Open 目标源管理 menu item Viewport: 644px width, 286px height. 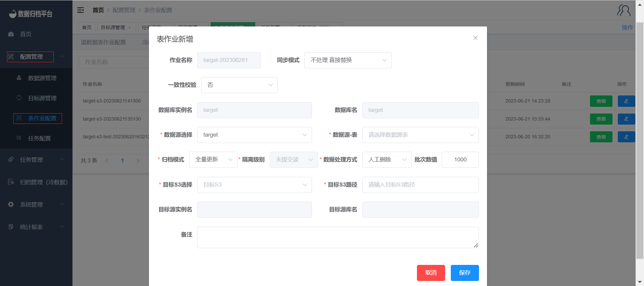tap(36, 98)
